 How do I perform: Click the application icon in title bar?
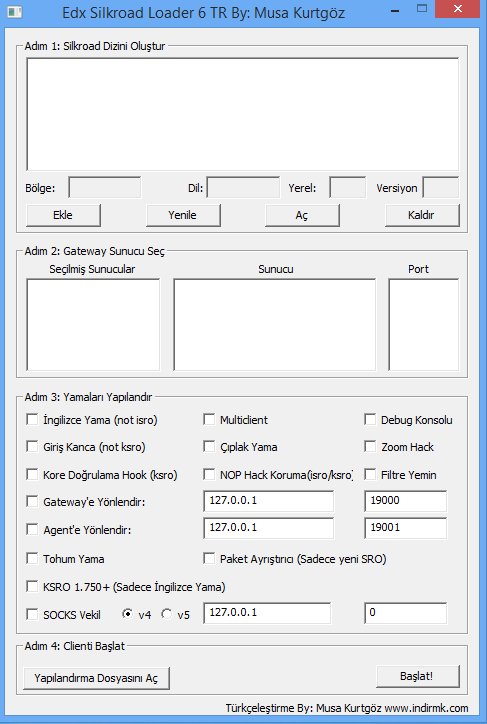click(x=14, y=12)
